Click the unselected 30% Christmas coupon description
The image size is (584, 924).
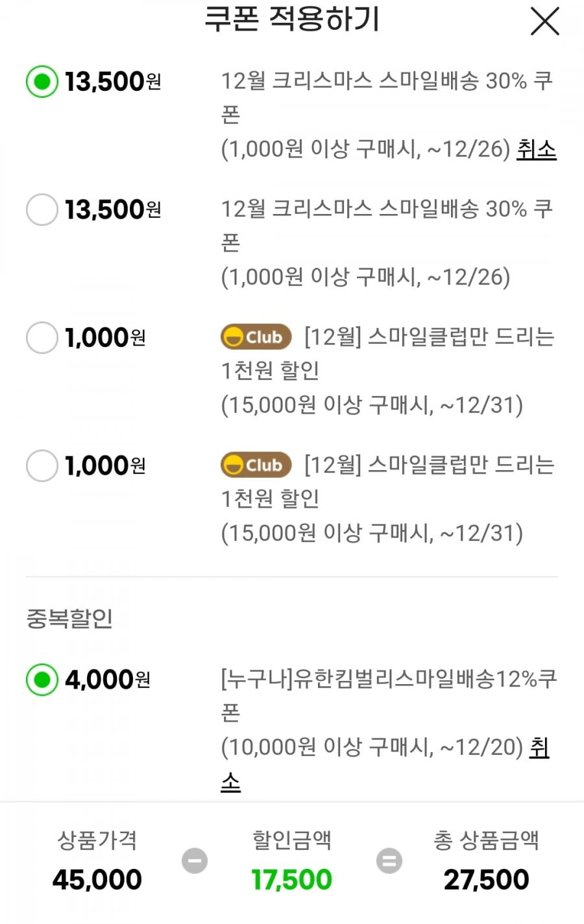(387, 243)
